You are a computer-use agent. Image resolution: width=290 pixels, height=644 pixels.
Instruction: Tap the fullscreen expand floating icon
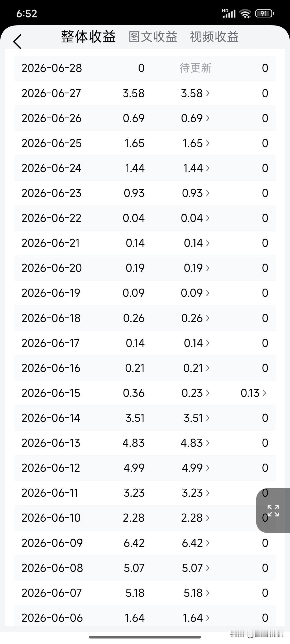pyautogui.click(x=273, y=510)
